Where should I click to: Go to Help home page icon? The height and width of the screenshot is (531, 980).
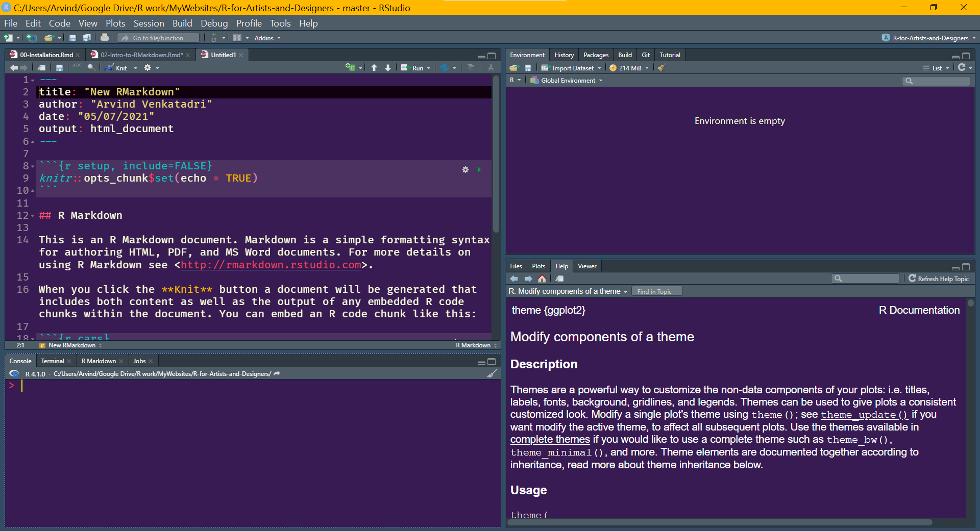coord(542,279)
